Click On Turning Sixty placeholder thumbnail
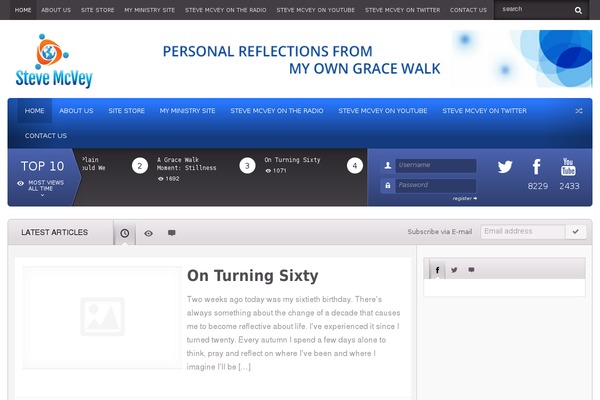 pyautogui.click(x=102, y=317)
